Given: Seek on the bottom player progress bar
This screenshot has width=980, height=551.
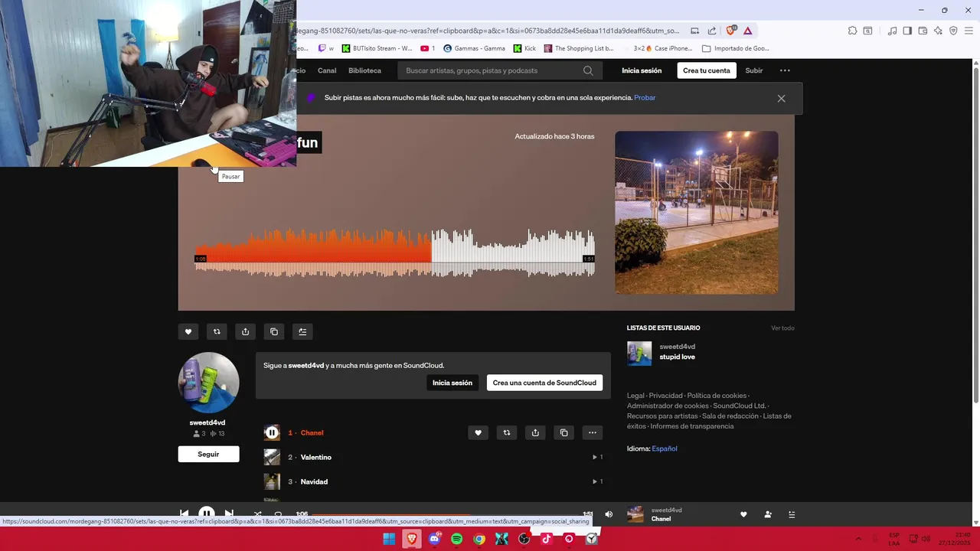Looking at the screenshot, I should pyautogui.click(x=446, y=514).
